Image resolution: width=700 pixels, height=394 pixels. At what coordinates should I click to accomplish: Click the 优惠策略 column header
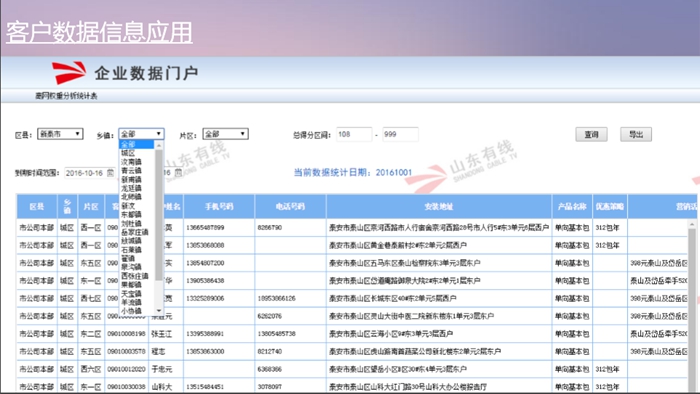tap(609, 206)
